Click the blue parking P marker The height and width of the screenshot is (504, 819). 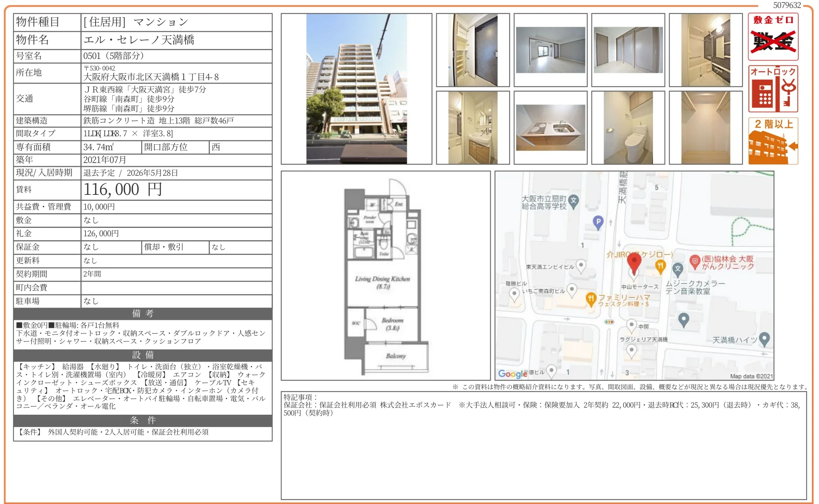pos(598,222)
